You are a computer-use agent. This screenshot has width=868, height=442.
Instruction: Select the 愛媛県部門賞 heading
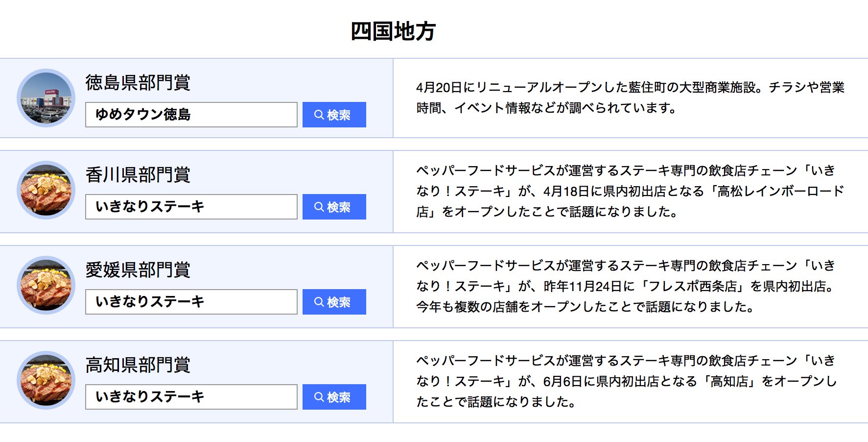(x=138, y=270)
